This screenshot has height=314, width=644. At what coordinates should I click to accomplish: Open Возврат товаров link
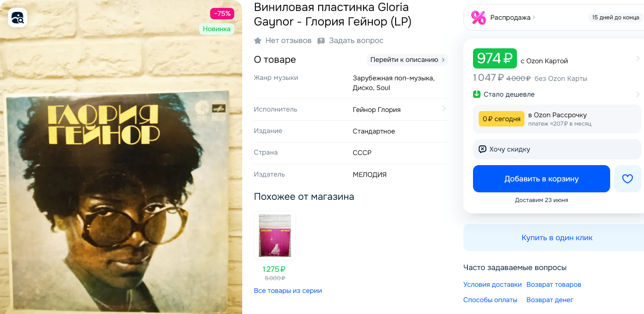click(554, 285)
